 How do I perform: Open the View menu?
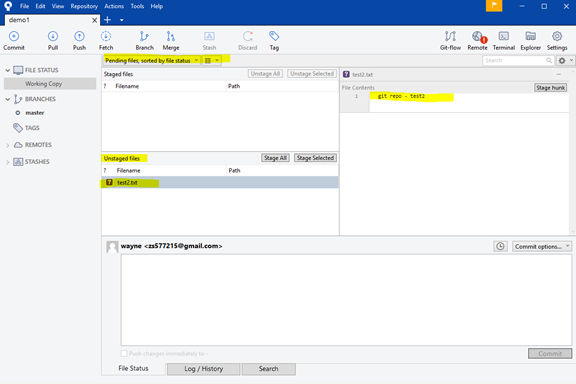pyautogui.click(x=58, y=6)
